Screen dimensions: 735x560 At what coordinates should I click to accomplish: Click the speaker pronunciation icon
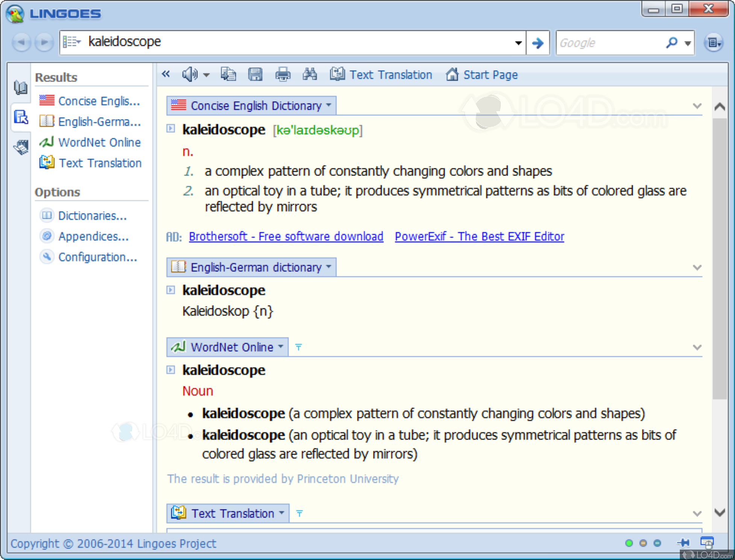click(x=190, y=74)
